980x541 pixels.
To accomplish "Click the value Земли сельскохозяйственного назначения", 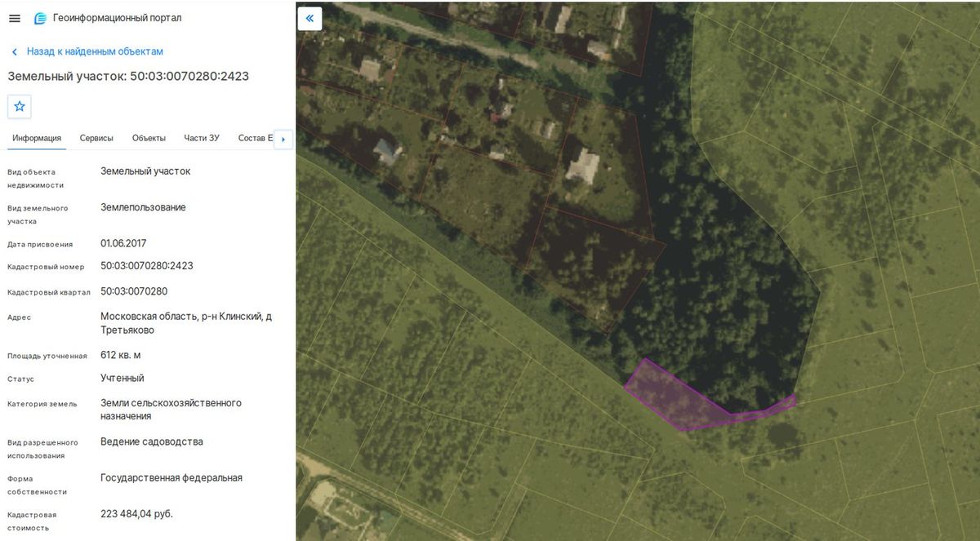I will (171, 410).
